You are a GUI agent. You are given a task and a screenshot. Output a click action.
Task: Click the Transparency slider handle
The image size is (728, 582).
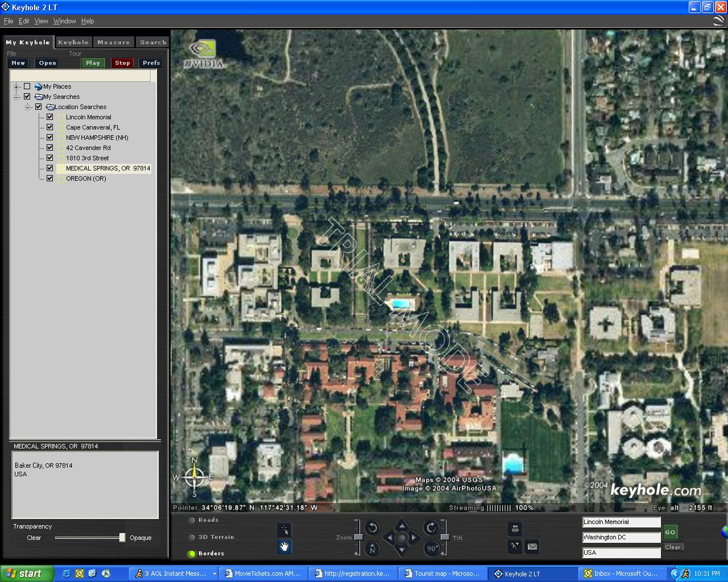122,538
